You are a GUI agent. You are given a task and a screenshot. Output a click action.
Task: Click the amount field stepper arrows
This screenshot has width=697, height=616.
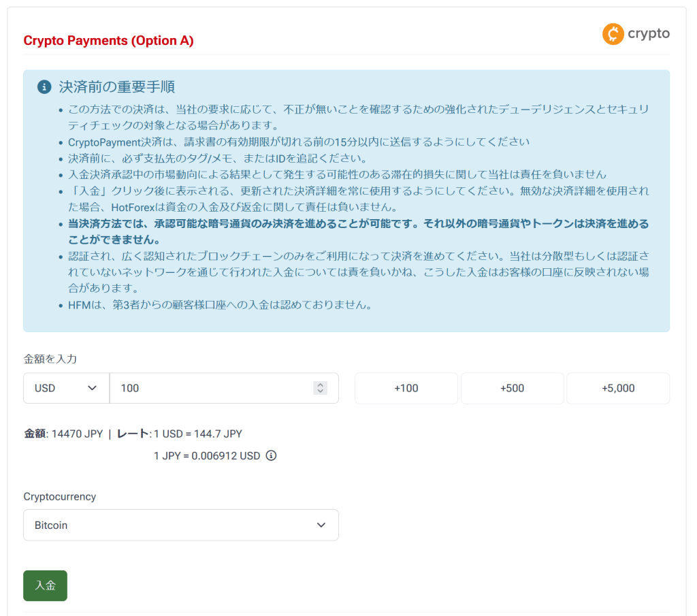click(320, 388)
